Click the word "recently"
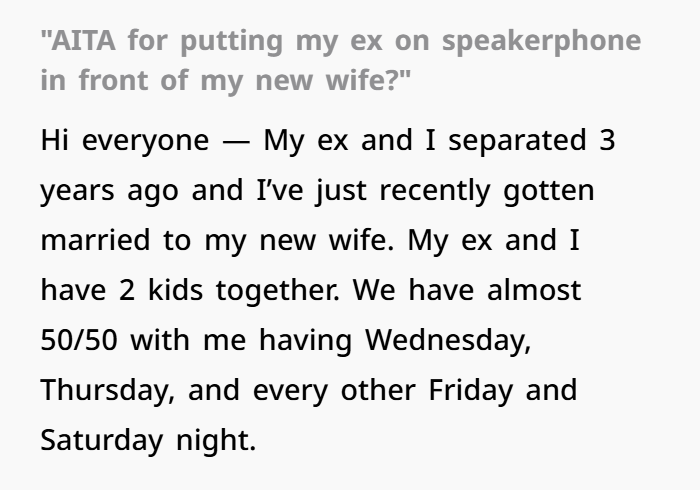Screen dimensions: 700x490 pyautogui.click(x=435, y=192)
